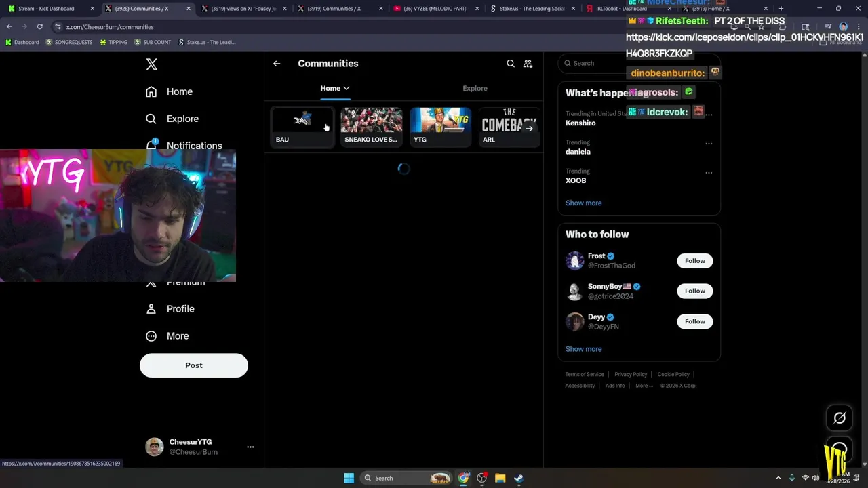
Task: Open the More circle icon in sidebar
Action: point(151,336)
